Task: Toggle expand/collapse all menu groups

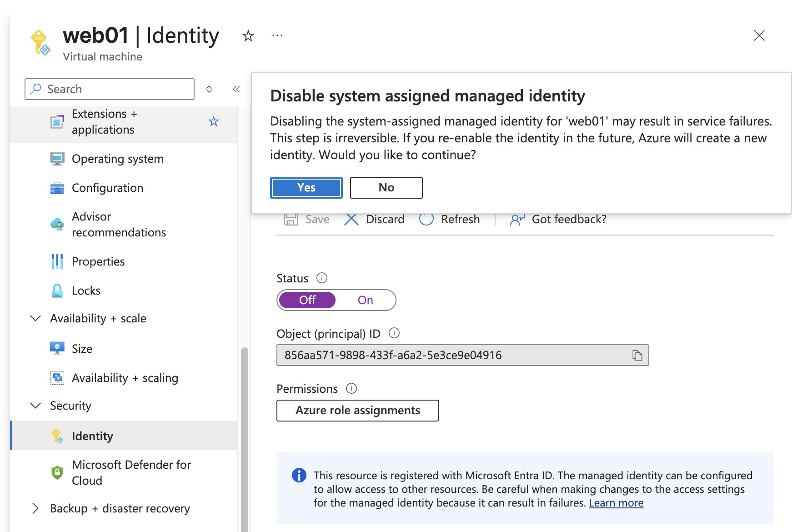Action: 209,89
